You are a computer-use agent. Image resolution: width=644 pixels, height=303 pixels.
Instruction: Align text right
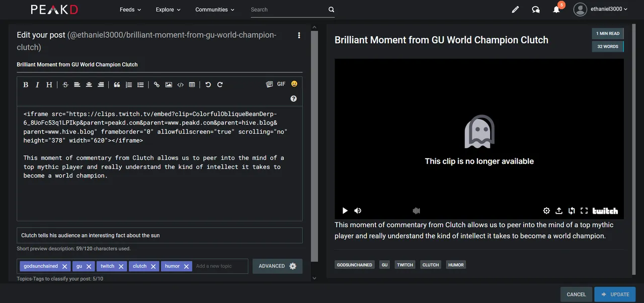click(101, 85)
